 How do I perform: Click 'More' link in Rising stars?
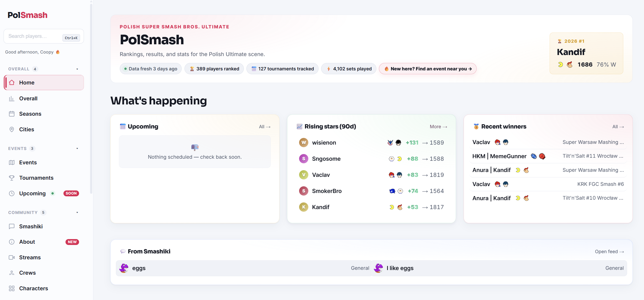point(438,127)
